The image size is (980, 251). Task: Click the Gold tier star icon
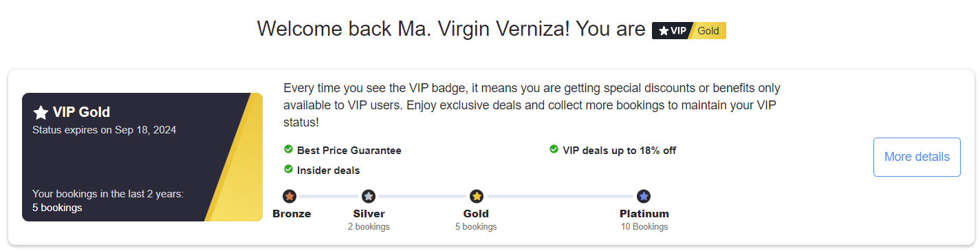pyautogui.click(x=477, y=197)
